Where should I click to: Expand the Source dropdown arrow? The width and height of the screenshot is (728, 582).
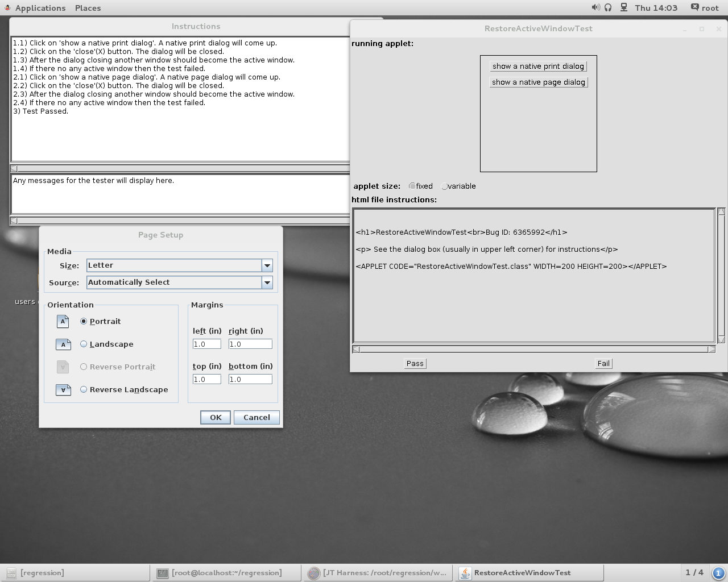pyautogui.click(x=267, y=282)
